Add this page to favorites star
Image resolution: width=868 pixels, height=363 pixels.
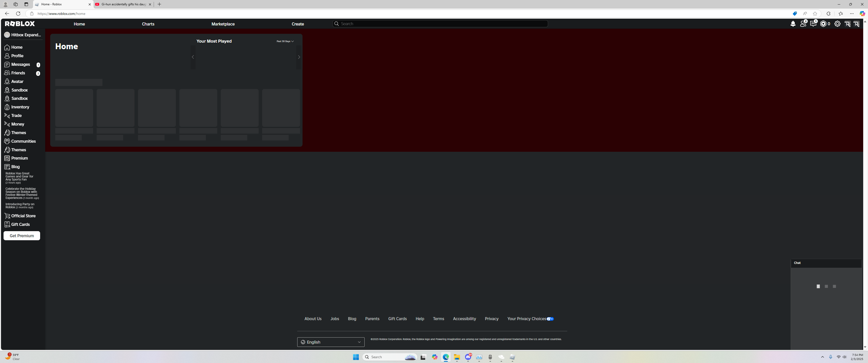point(815,14)
